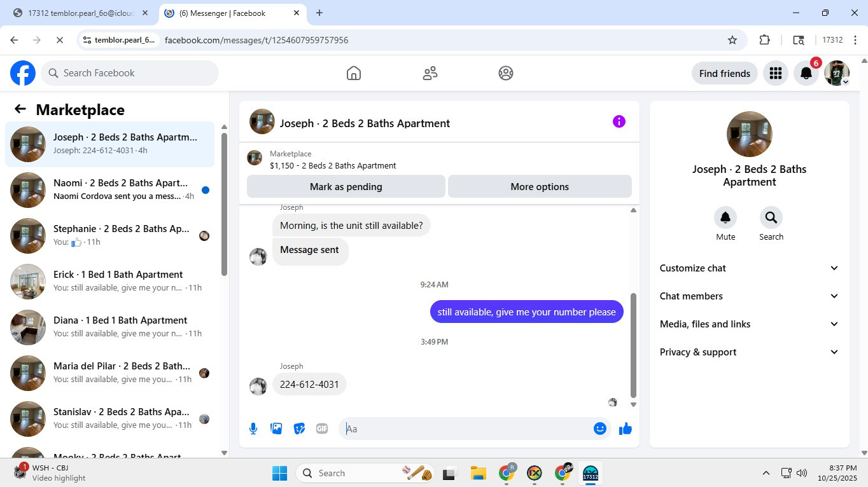Screen dimensions: 868x487
Task: Send a thumbs-up like
Action: point(626,429)
